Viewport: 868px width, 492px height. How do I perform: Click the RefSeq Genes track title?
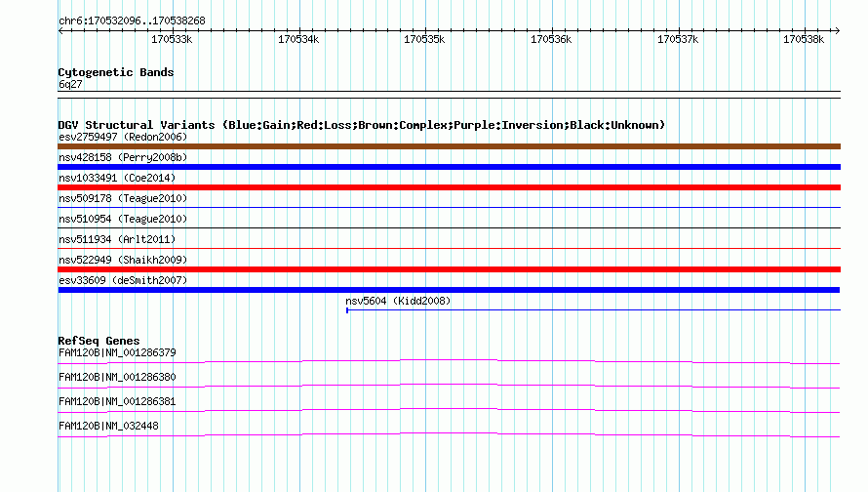click(99, 341)
